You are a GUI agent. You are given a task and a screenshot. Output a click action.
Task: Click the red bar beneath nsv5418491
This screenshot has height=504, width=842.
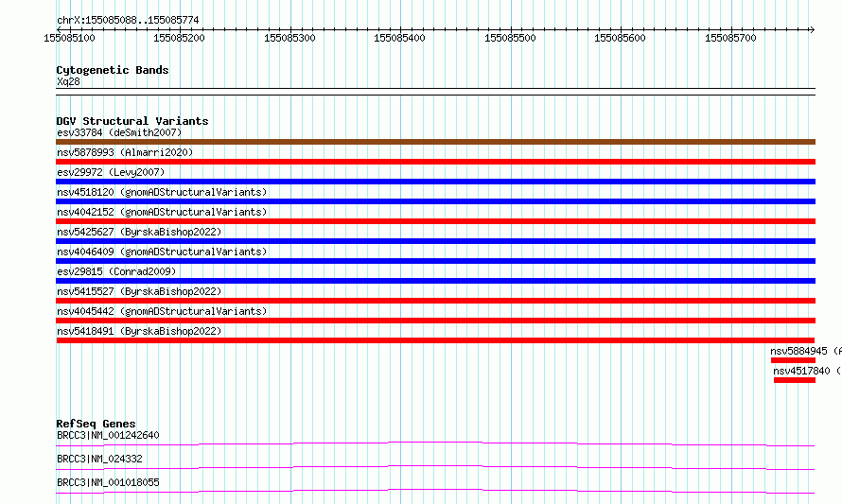[435, 340]
